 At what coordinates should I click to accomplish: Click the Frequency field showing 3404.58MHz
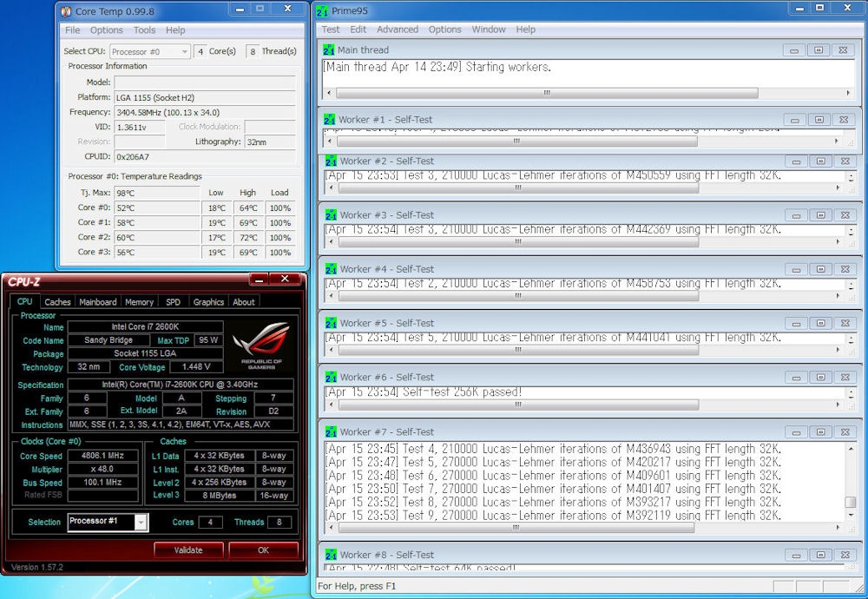click(x=205, y=112)
